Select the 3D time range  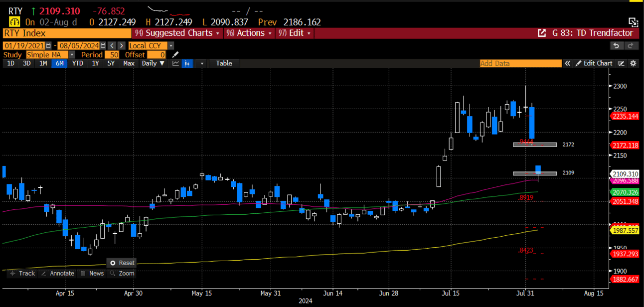pyautogui.click(x=26, y=63)
